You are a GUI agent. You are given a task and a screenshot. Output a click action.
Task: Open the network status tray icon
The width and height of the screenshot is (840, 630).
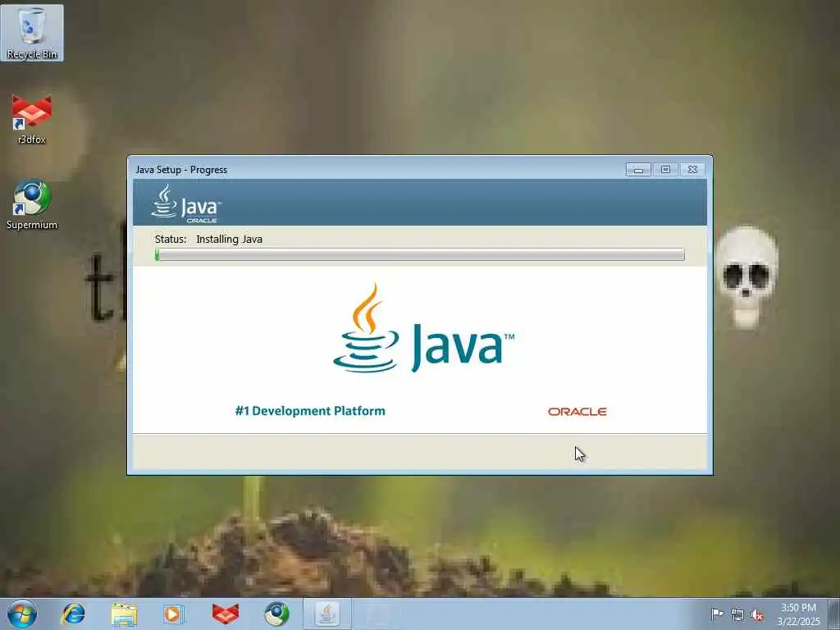pos(737,614)
